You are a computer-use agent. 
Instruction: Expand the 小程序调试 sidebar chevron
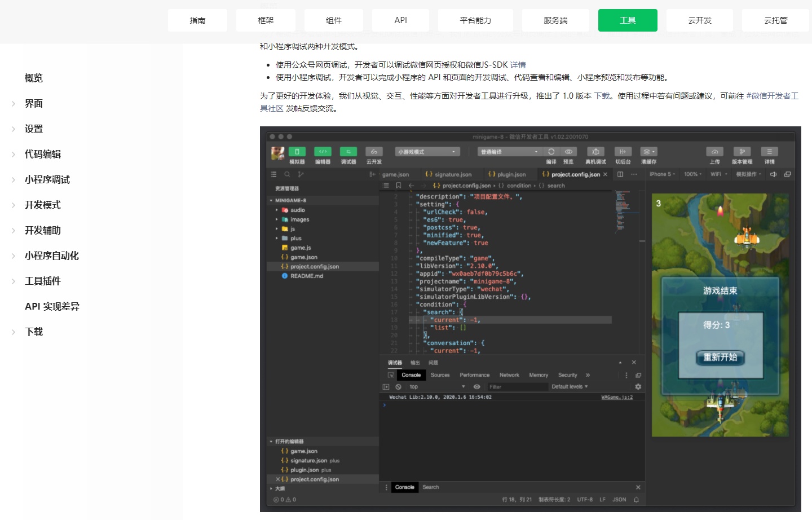[x=14, y=180]
